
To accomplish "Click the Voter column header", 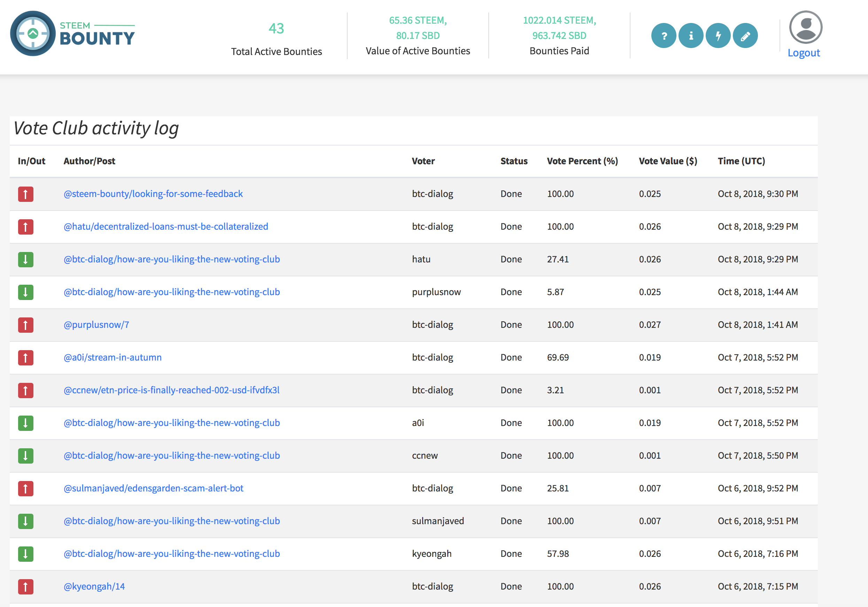I will (x=424, y=161).
